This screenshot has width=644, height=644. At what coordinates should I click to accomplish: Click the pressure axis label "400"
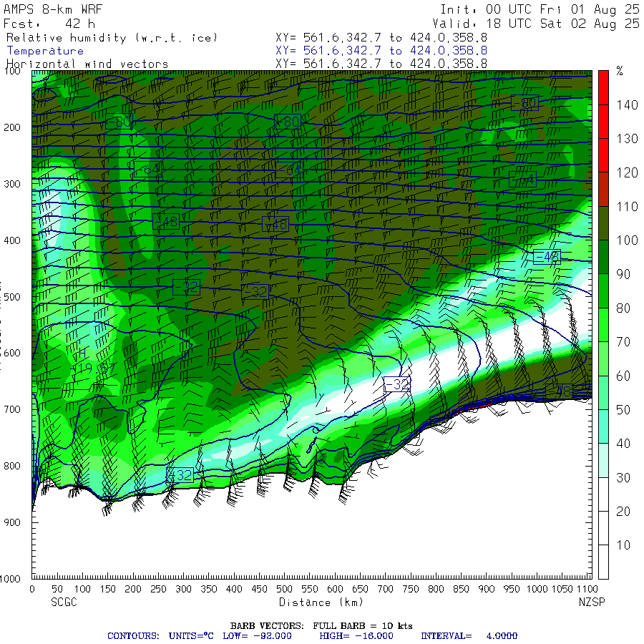pyautogui.click(x=12, y=240)
